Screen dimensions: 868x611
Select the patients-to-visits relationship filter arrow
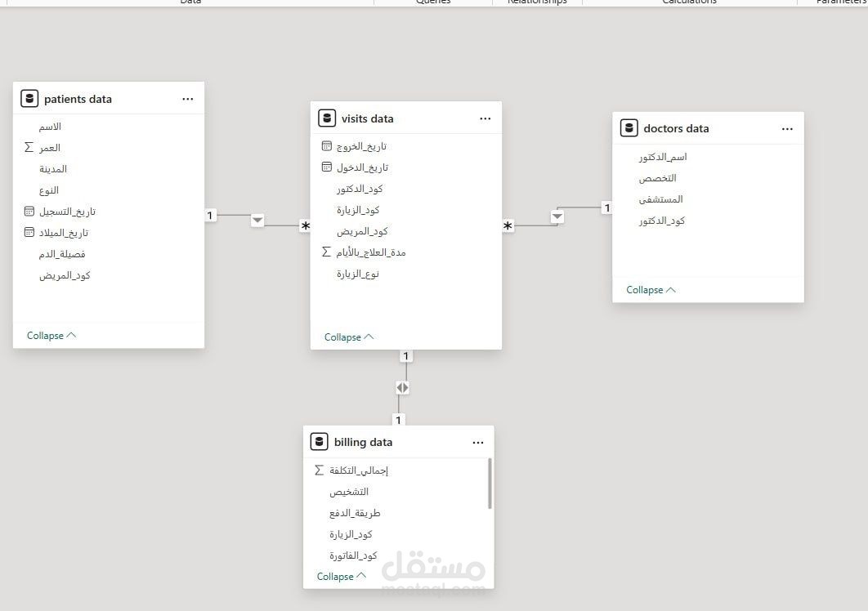pyautogui.click(x=257, y=220)
